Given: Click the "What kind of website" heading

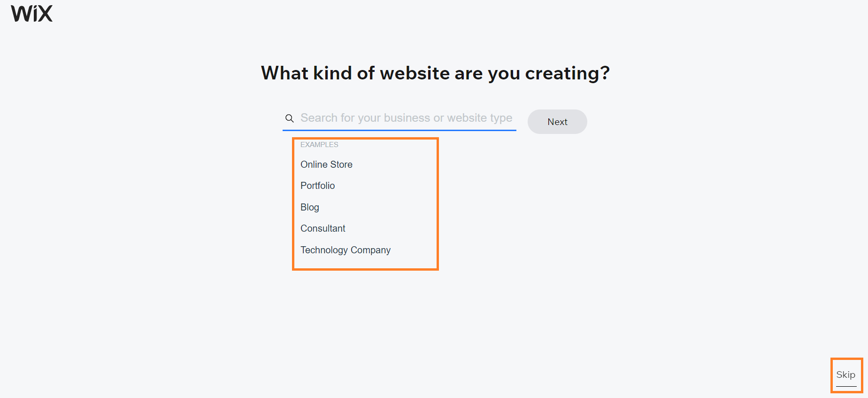Looking at the screenshot, I should click(x=435, y=73).
